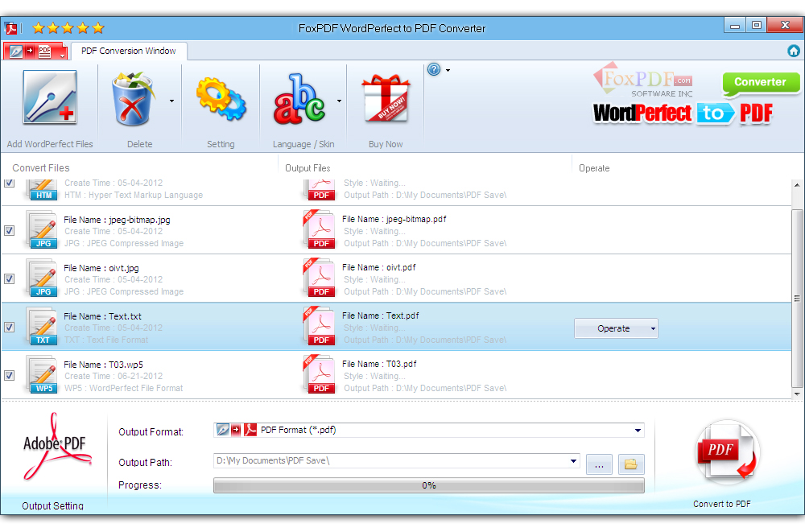The height and width of the screenshot is (532, 805).
Task: Toggle the HTM file row checkbox
Action: tap(9, 183)
